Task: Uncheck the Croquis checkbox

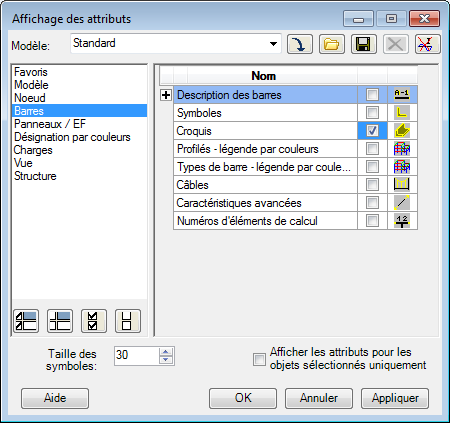Action: 372,131
